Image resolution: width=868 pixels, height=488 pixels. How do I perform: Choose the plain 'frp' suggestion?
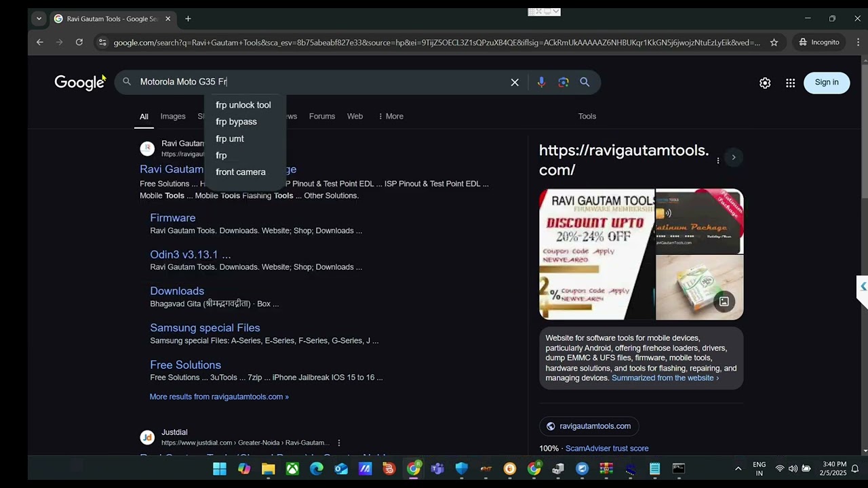click(x=221, y=155)
